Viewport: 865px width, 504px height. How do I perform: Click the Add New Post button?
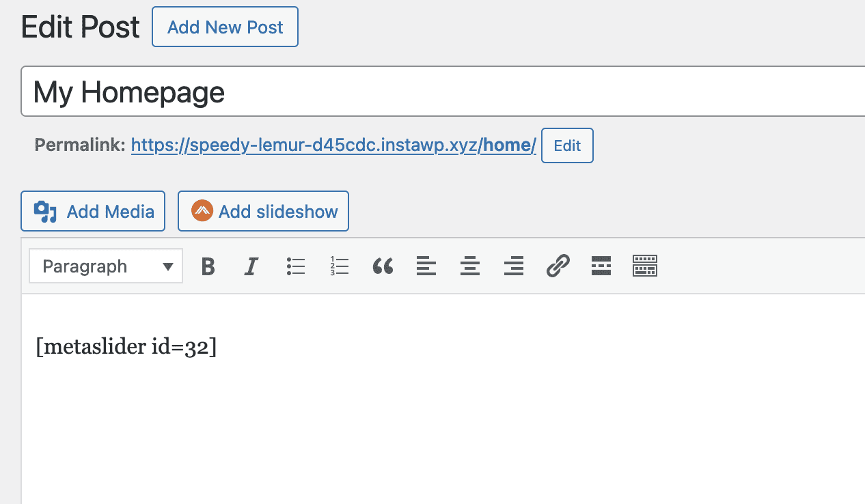pyautogui.click(x=225, y=27)
